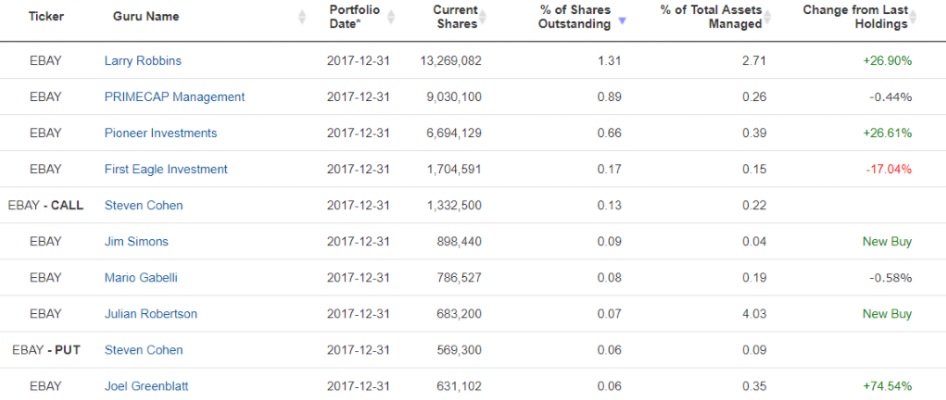Select the +74.54% change value
The height and width of the screenshot is (400, 946).
pyautogui.click(x=887, y=386)
